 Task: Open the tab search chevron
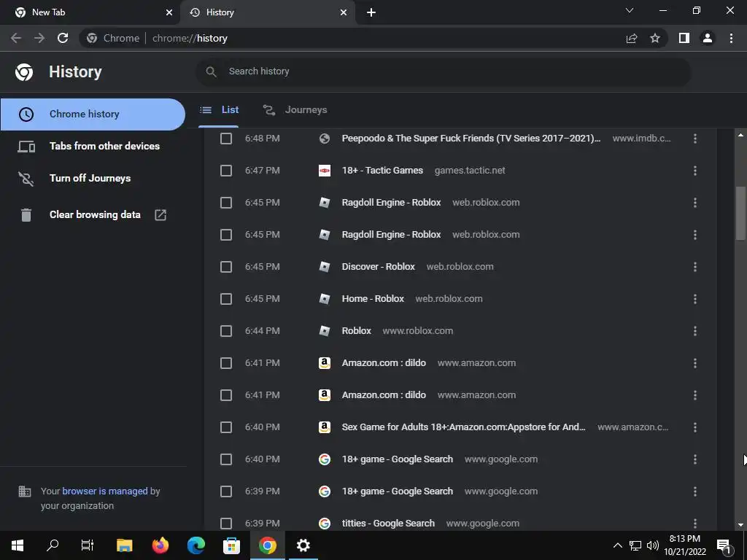630,10
